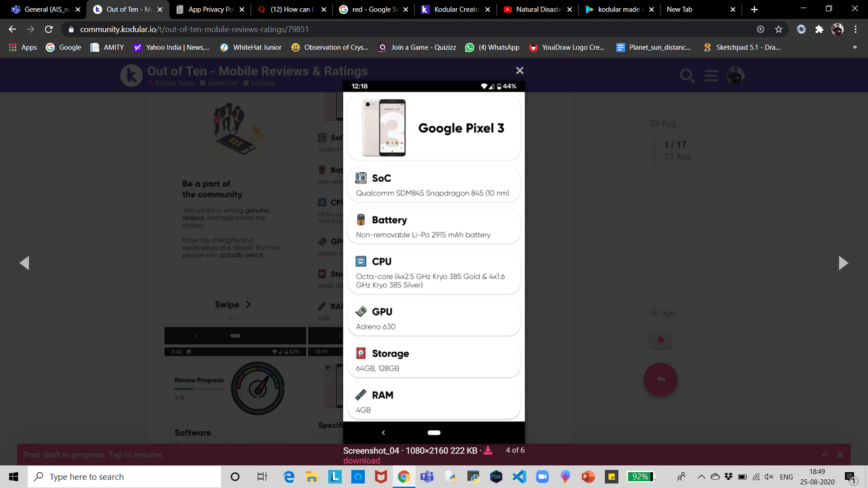Expand the bookmarks overflow chevron
This screenshot has height=488, width=868.
[855, 47]
